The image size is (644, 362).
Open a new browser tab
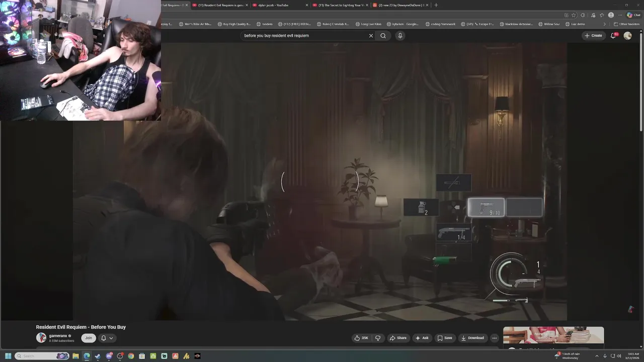tap(436, 5)
